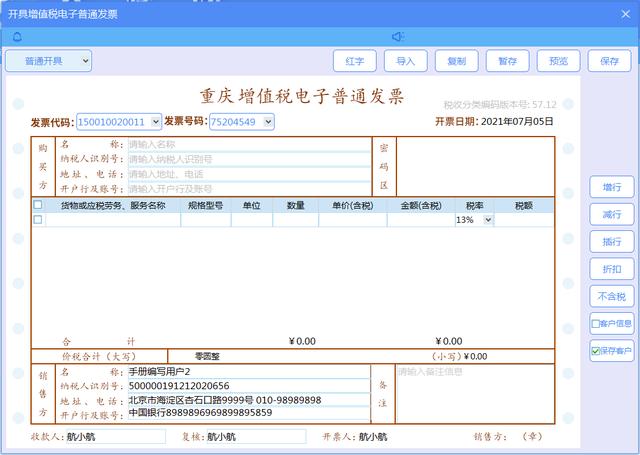This screenshot has height=455, width=640.
Task: Click the 金额(含税) cell in first row
Action: click(x=421, y=220)
